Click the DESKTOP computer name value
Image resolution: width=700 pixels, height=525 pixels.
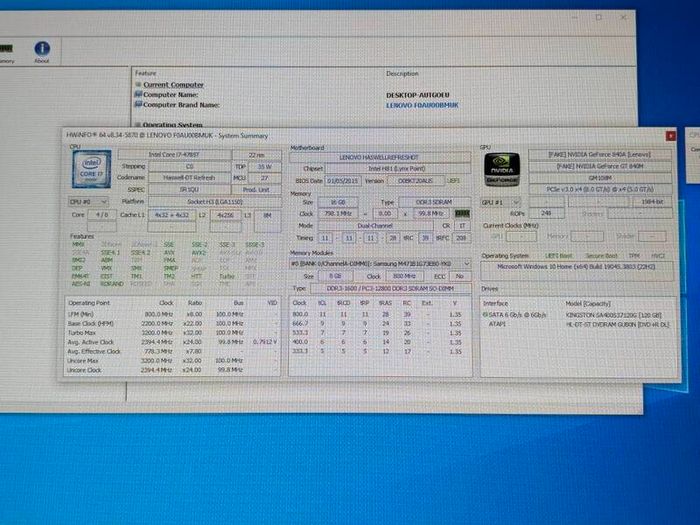coord(417,95)
